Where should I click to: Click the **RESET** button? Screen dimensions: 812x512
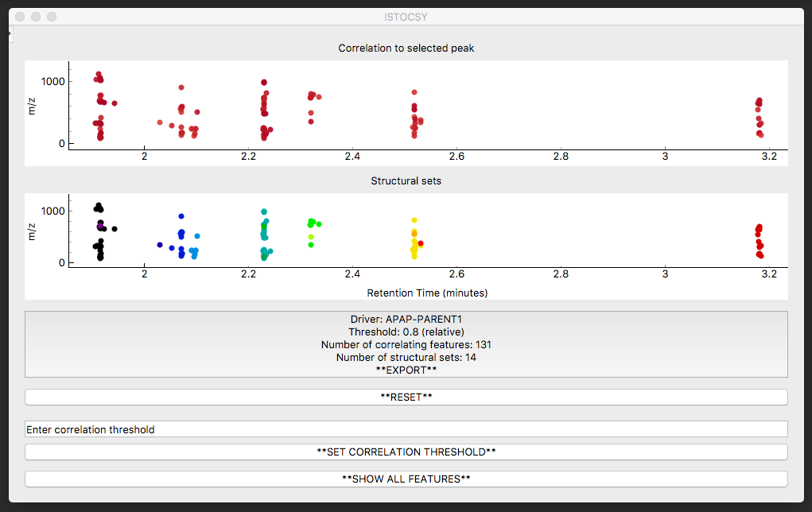(x=406, y=397)
